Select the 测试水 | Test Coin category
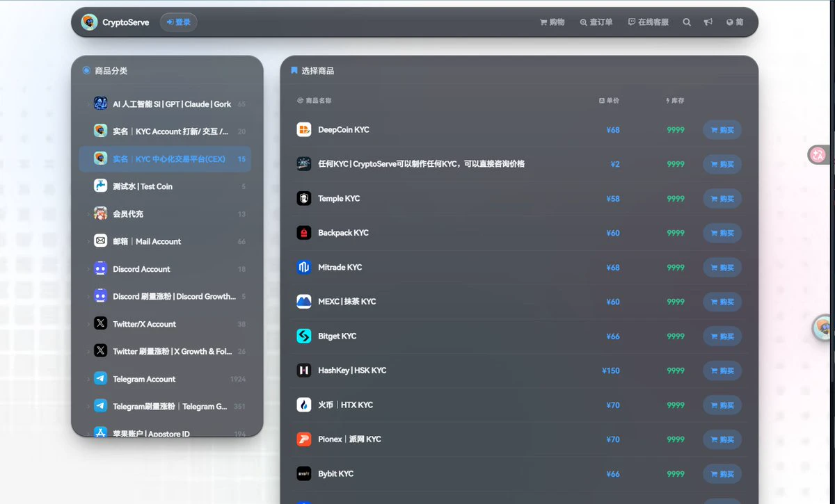 (x=166, y=186)
